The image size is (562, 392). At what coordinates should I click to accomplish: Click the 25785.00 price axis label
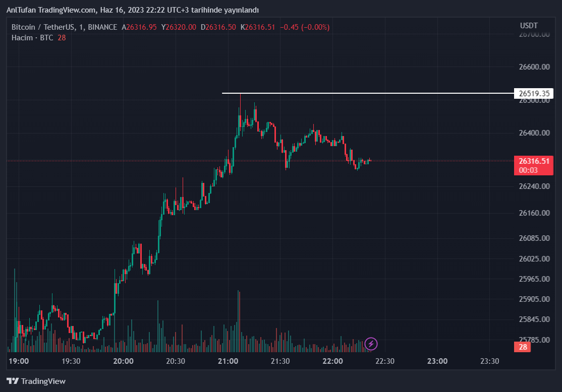(x=533, y=340)
